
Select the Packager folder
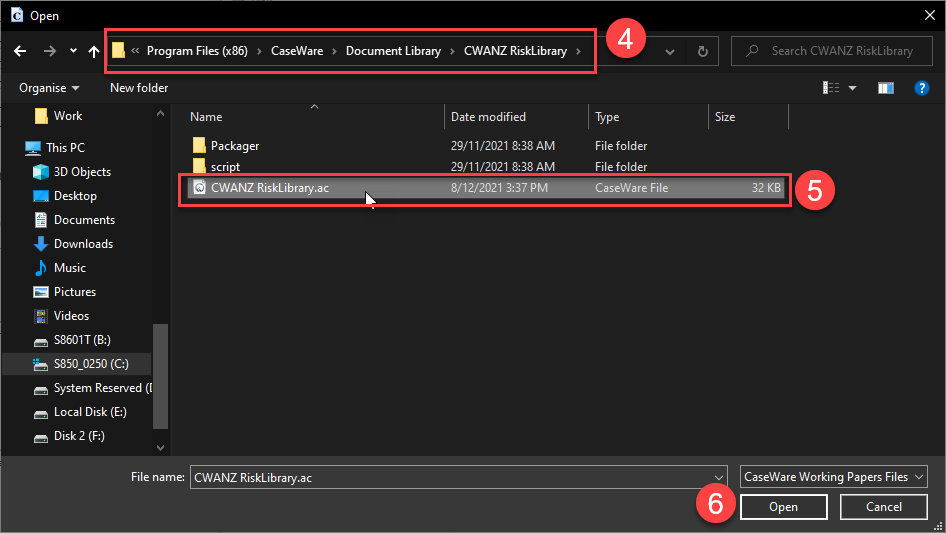pyautogui.click(x=235, y=146)
